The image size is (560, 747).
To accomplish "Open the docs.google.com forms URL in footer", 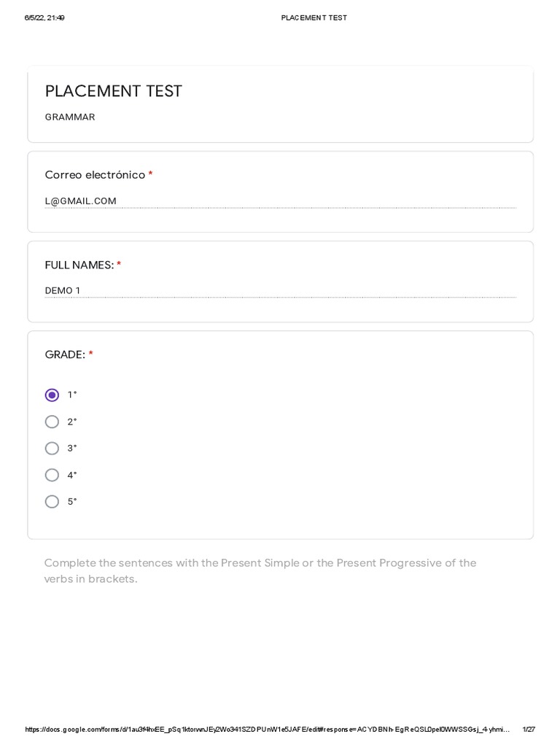I will pos(267,729).
